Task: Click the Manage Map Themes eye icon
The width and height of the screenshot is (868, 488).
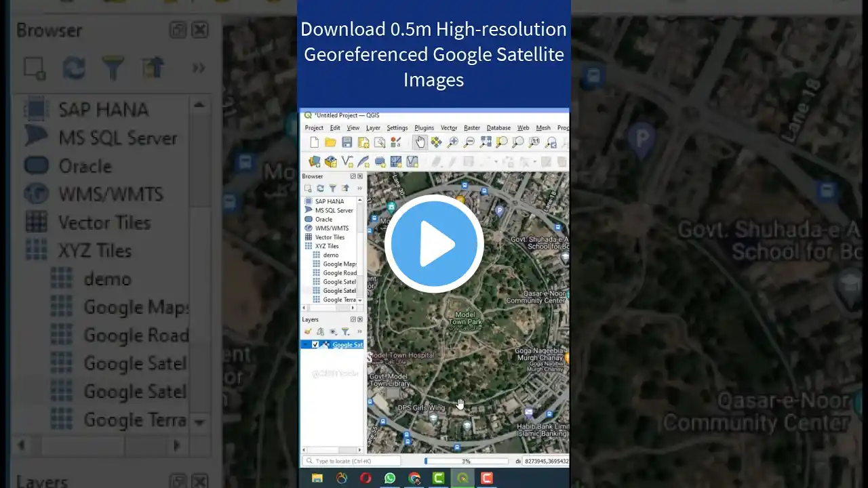Action: pyautogui.click(x=332, y=332)
